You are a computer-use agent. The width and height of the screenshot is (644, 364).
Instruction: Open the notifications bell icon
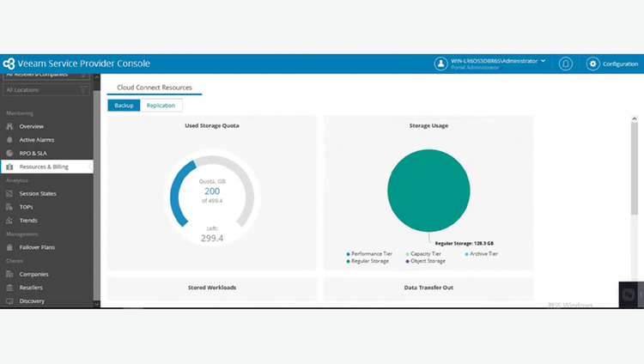coord(566,64)
